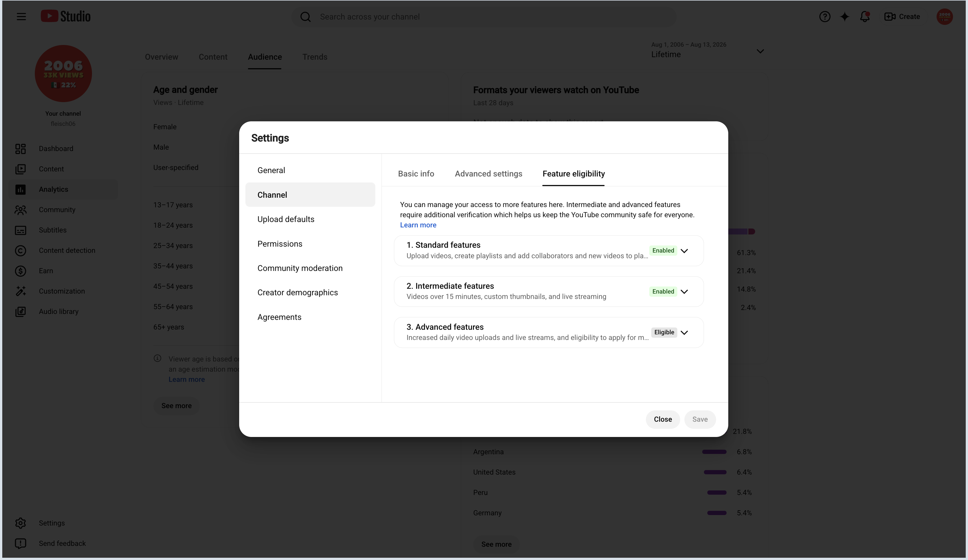Screen dimensions: 968x560
Task: Switch to the Advanced settings tab
Action: 488,173
